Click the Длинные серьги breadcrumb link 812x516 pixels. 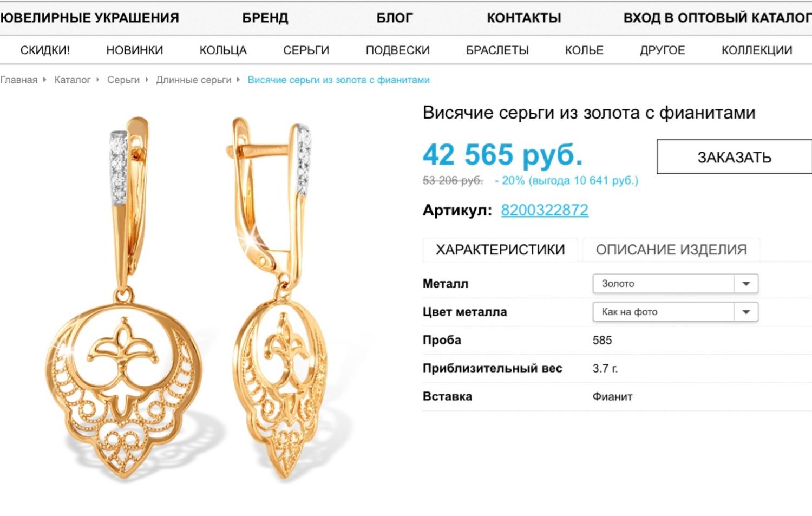click(x=193, y=80)
